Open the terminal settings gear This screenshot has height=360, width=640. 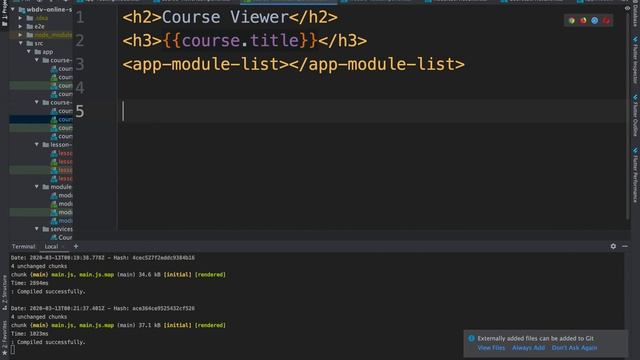tap(613, 246)
